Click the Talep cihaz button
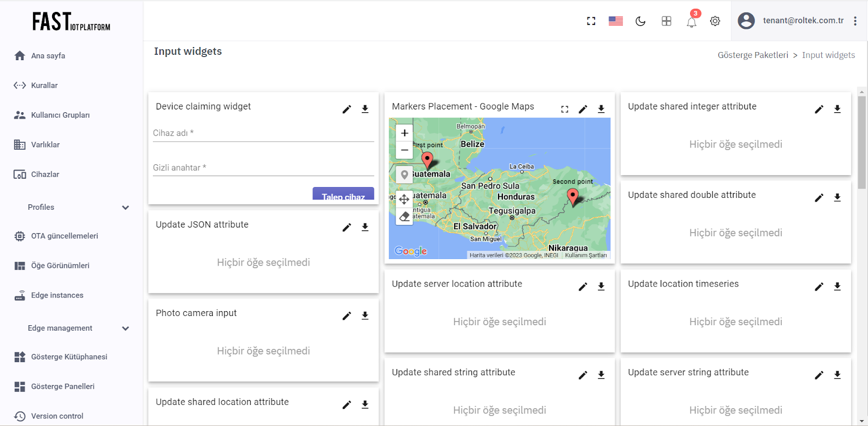The height and width of the screenshot is (426, 868). pyautogui.click(x=343, y=194)
